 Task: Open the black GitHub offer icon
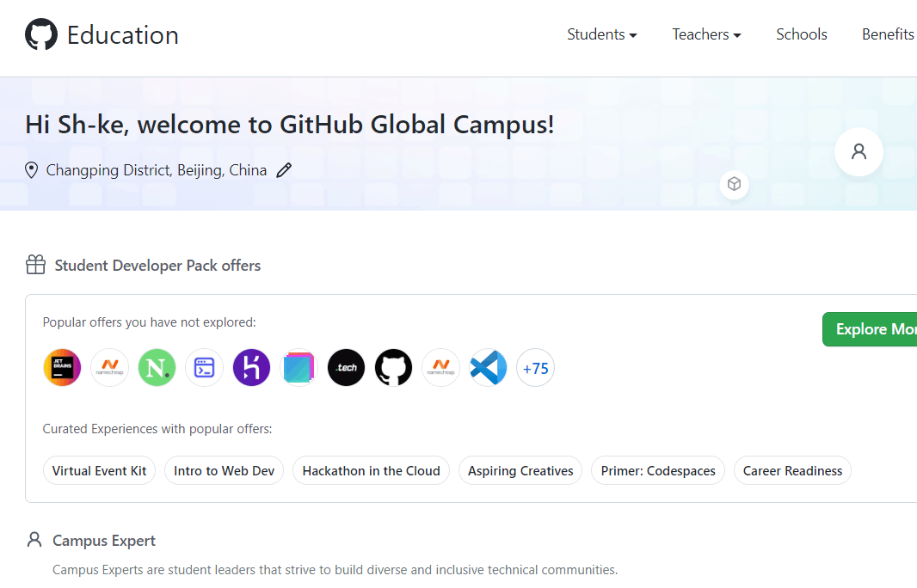(394, 368)
